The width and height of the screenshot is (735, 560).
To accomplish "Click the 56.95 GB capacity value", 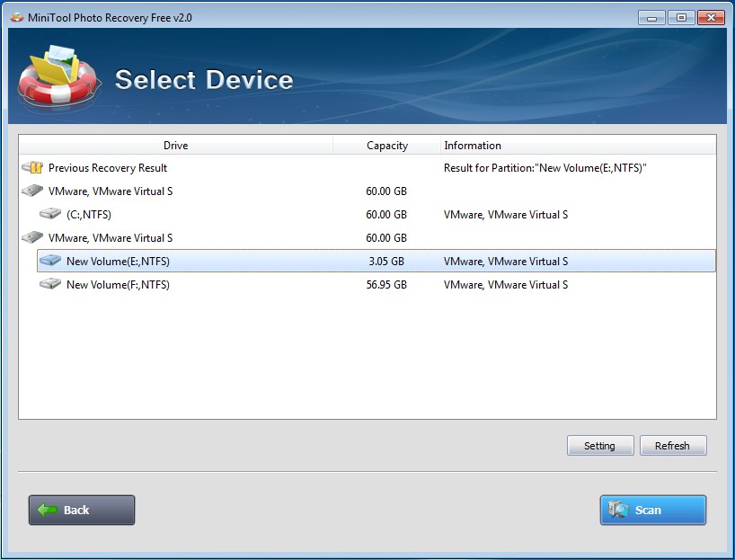I will pyautogui.click(x=386, y=285).
